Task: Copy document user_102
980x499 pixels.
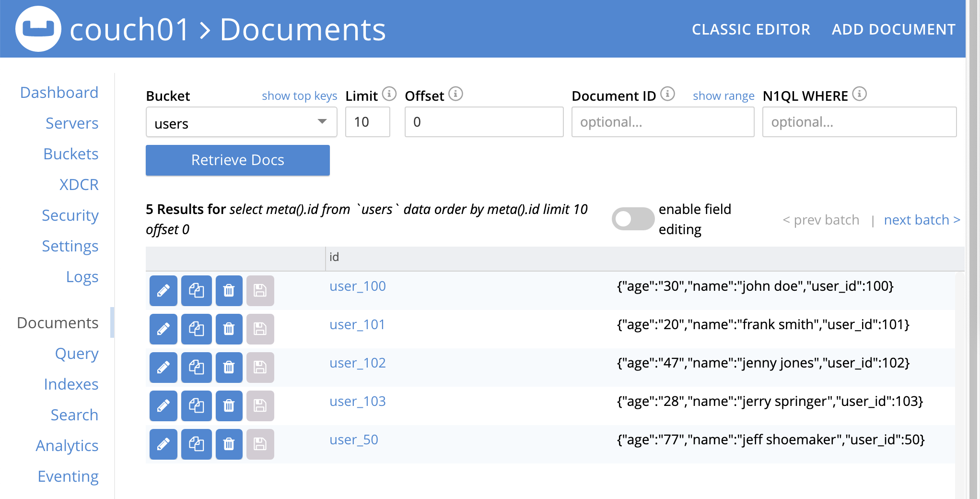Action: click(197, 368)
